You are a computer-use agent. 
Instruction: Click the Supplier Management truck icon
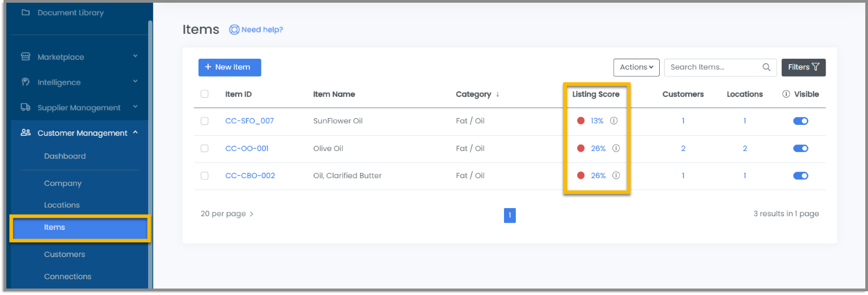pos(25,107)
